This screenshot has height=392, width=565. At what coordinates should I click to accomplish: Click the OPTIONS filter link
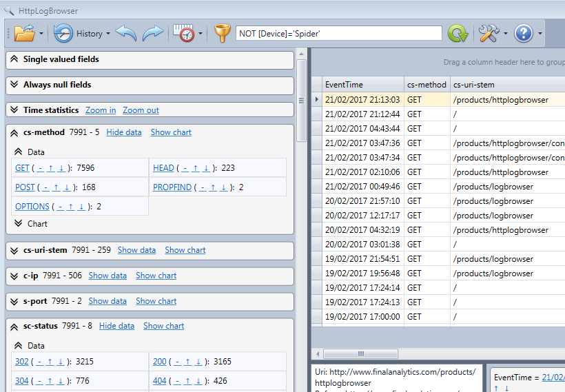coord(32,207)
